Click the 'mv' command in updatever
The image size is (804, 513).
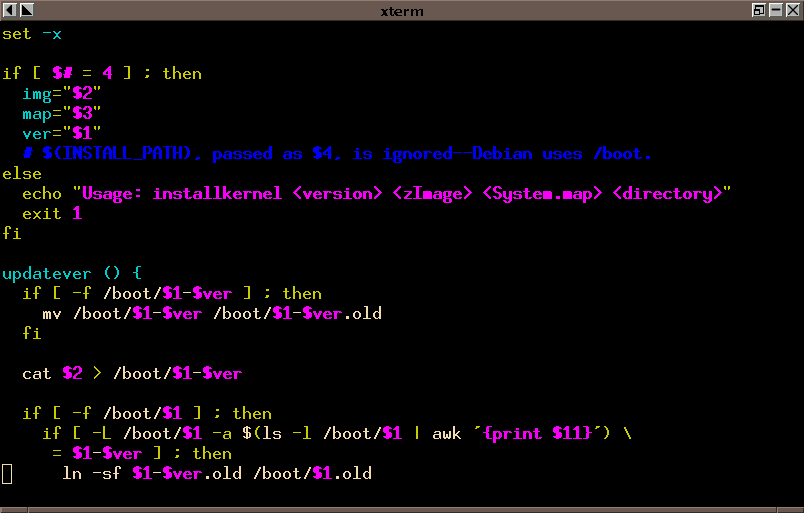(x=52, y=313)
